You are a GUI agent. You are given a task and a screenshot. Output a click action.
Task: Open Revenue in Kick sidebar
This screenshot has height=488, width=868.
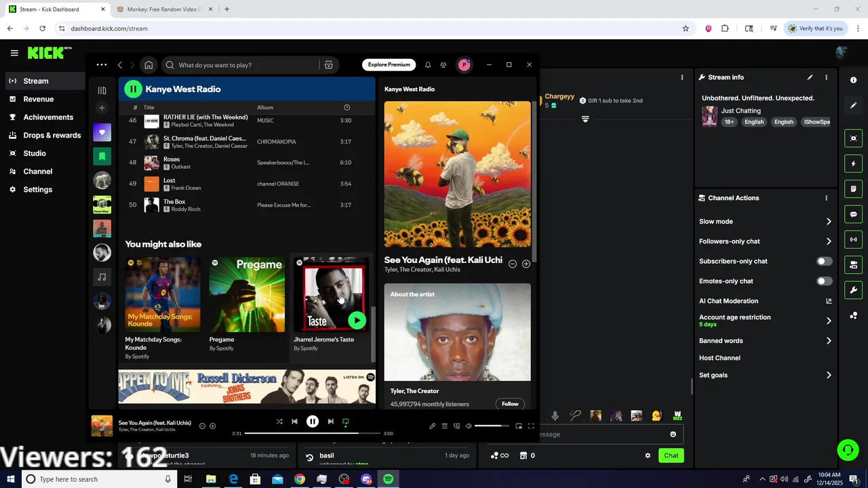[38, 99]
